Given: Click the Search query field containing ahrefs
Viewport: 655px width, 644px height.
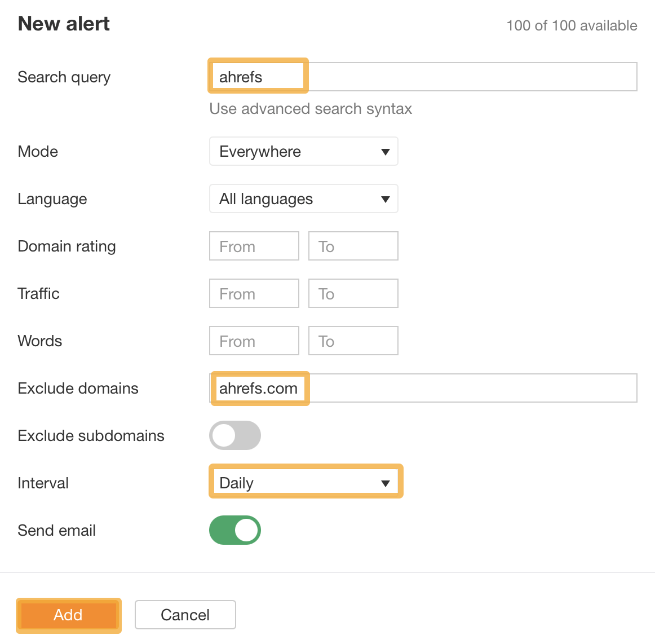Looking at the screenshot, I should (257, 76).
